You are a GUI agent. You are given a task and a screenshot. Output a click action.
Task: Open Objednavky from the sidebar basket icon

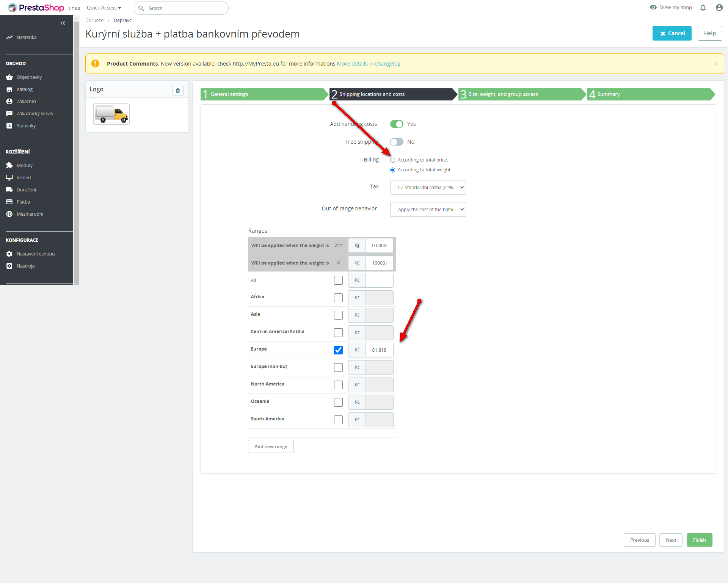point(9,77)
